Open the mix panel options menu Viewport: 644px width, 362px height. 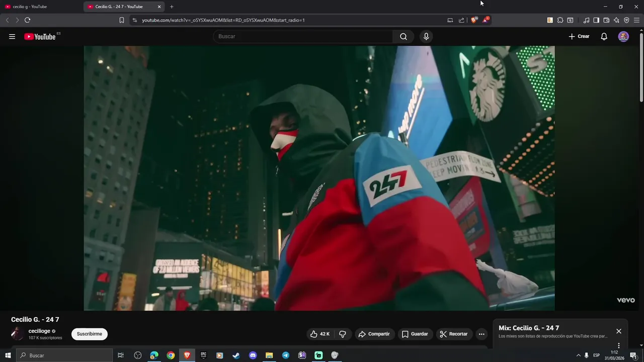(619, 345)
